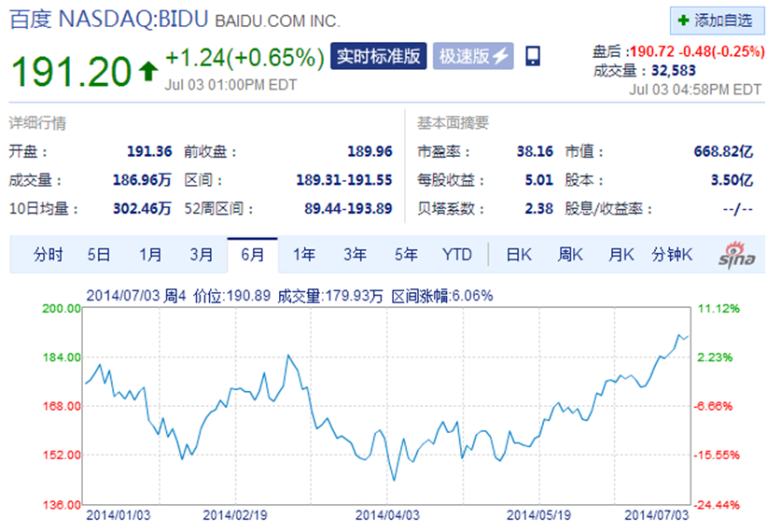Screen dimensions: 767x532
Task: Click the Jul 03 01:00PM EDT timestamp
Action: point(230,85)
